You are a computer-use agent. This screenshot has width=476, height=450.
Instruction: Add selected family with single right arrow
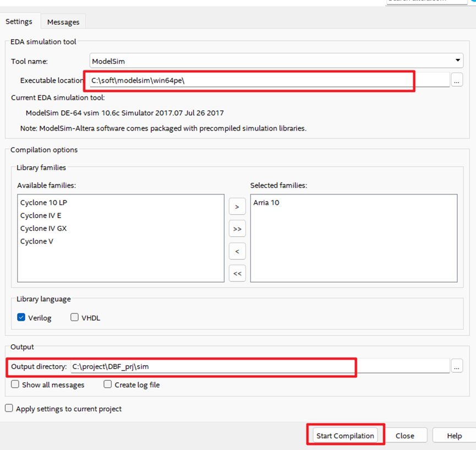[x=237, y=207]
